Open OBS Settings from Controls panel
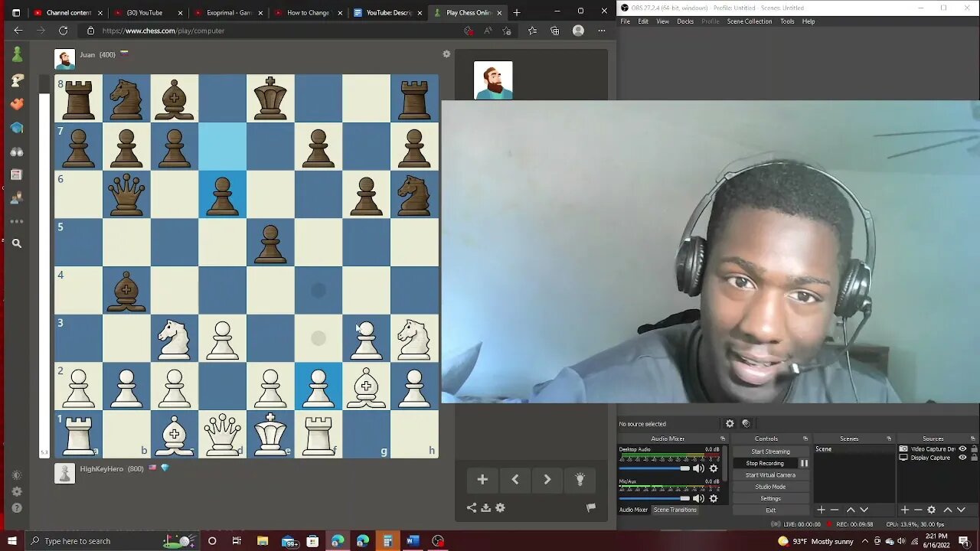 pyautogui.click(x=770, y=498)
